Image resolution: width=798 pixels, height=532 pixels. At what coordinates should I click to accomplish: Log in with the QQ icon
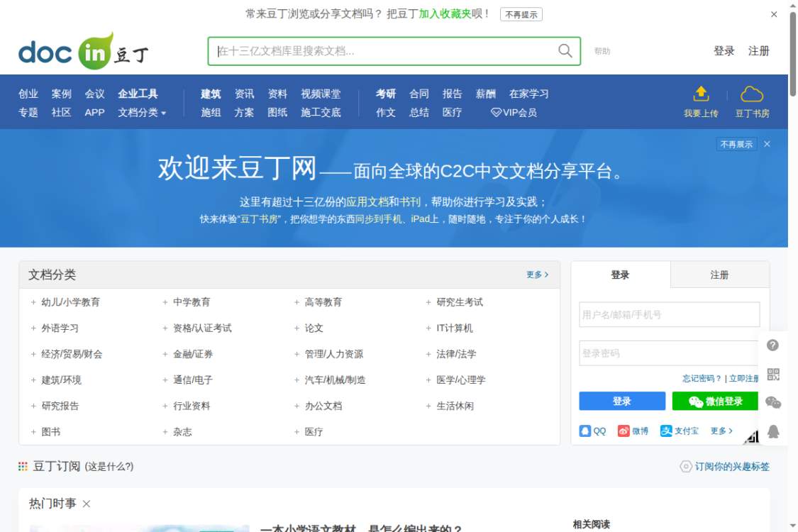(585, 431)
